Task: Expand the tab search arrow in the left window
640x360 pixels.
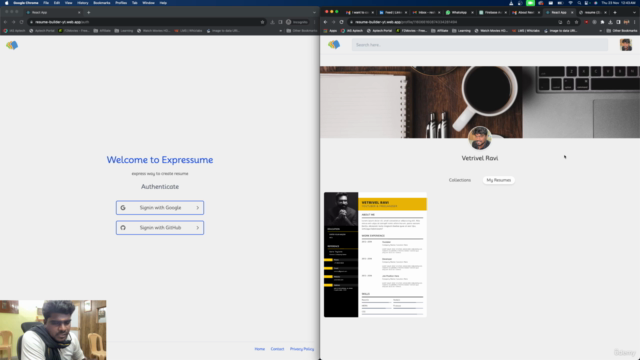Action: coord(314,13)
